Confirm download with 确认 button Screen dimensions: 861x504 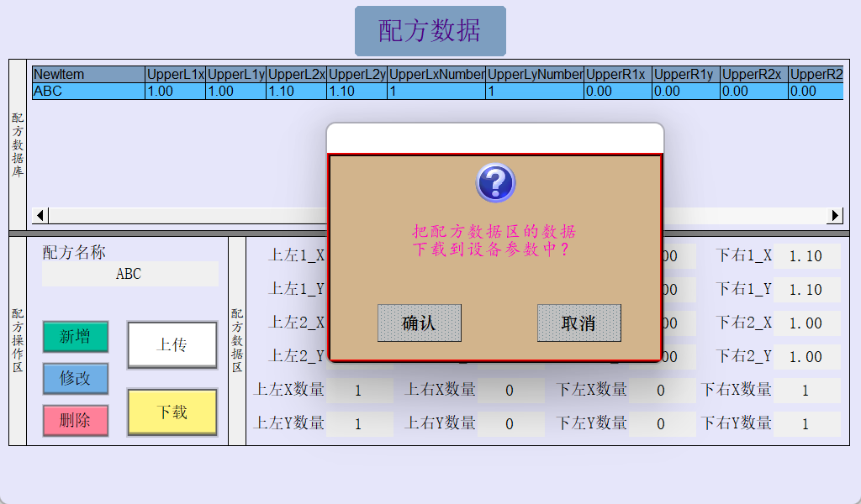click(419, 323)
